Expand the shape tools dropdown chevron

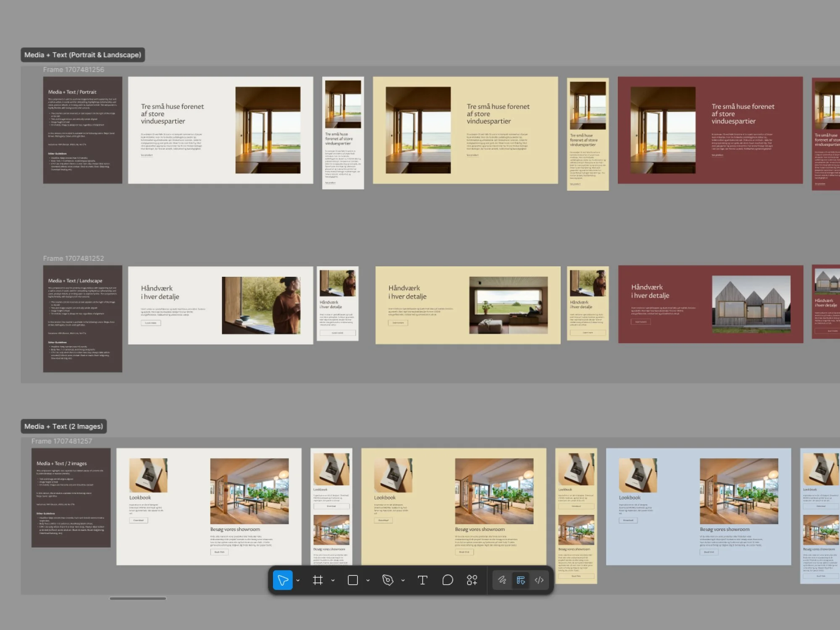tap(368, 580)
